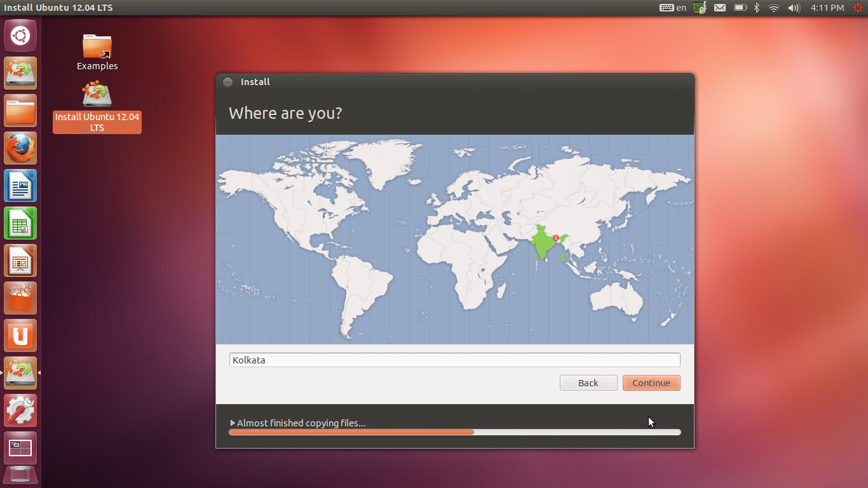Expand the 'Almost finished copying files' details
The width and height of the screenshot is (868, 488).
coord(233,423)
